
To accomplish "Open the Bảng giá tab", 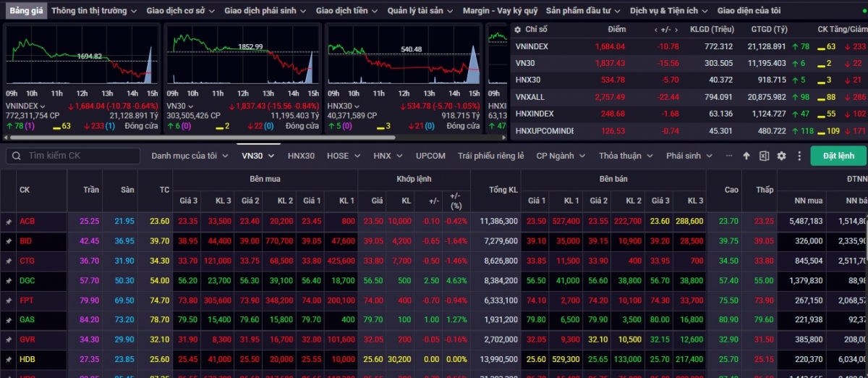I will [26, 11].
